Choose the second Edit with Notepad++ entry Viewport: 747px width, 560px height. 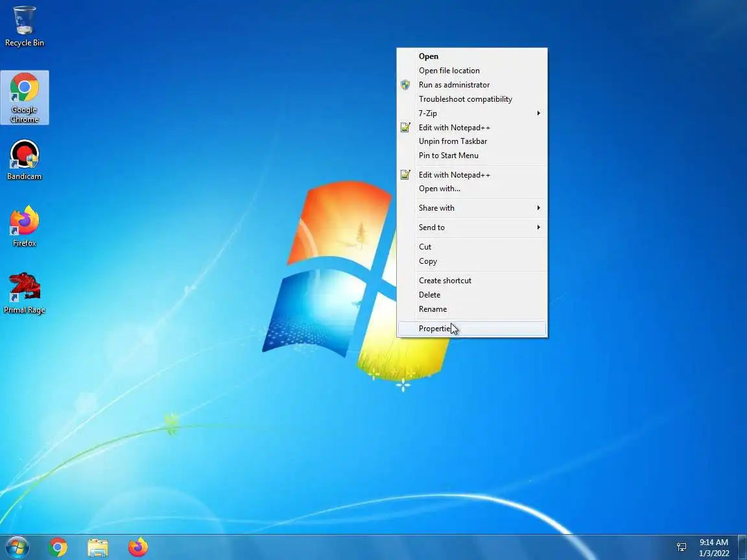tap(471, 175)
